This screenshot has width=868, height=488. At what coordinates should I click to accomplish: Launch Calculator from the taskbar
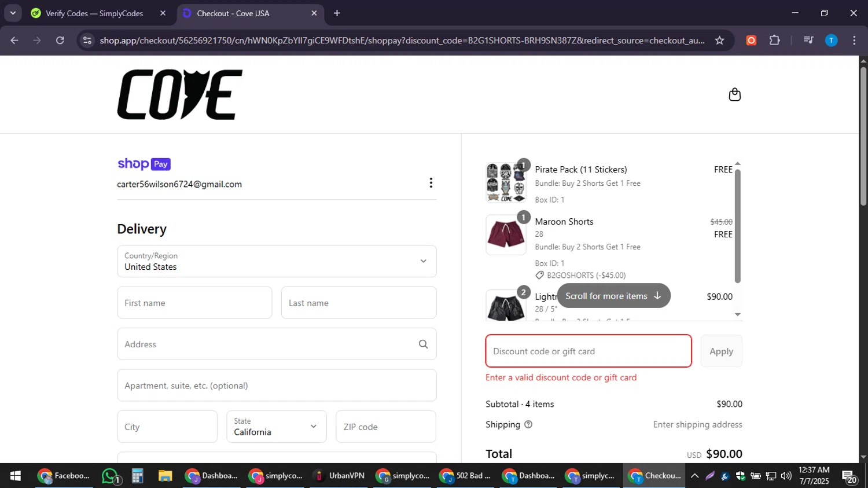(137, 476)
